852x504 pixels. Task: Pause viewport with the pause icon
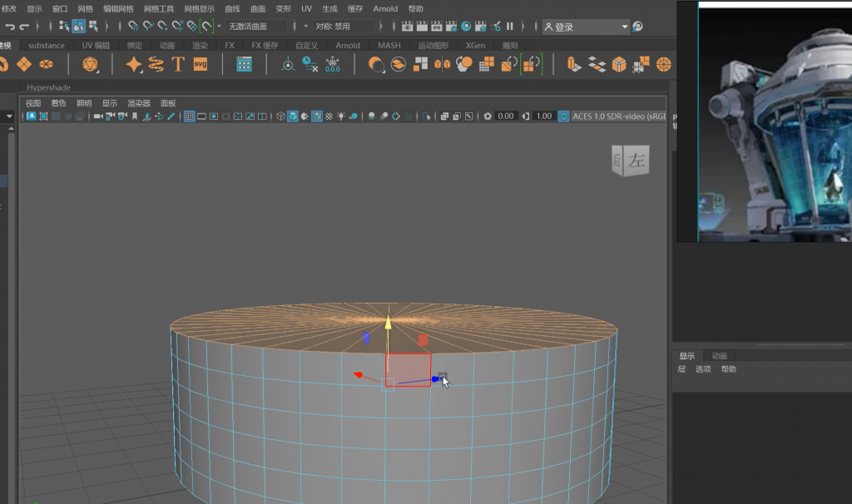click(510, 26)
